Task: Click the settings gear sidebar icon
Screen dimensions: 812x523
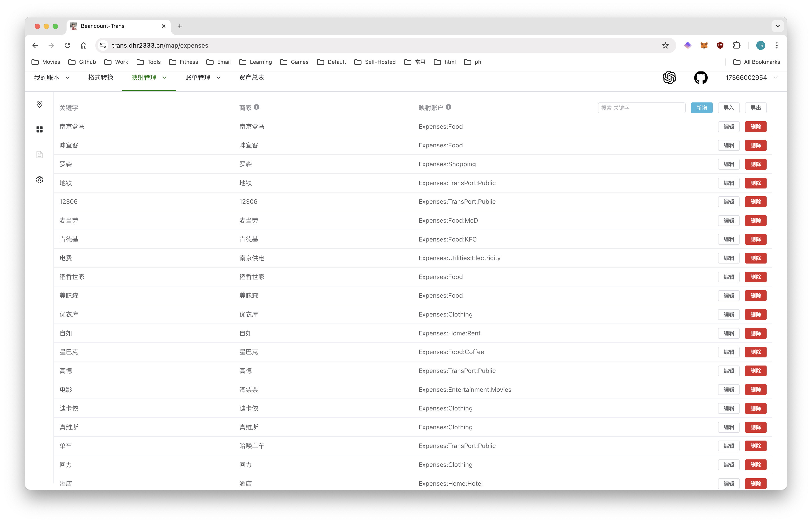Action: click(39, 180)
